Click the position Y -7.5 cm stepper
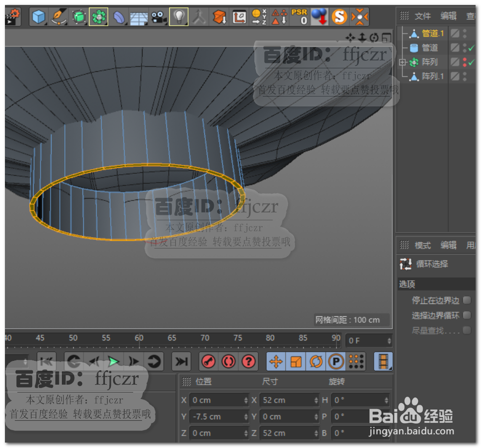The height and width of the screenshot is (448, 481). pos(246,417)
